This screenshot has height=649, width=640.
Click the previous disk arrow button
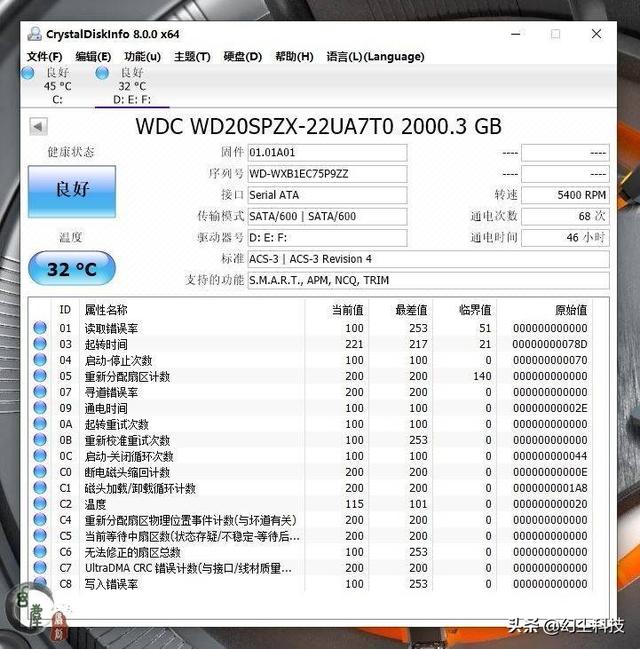(x=38, y=127)
